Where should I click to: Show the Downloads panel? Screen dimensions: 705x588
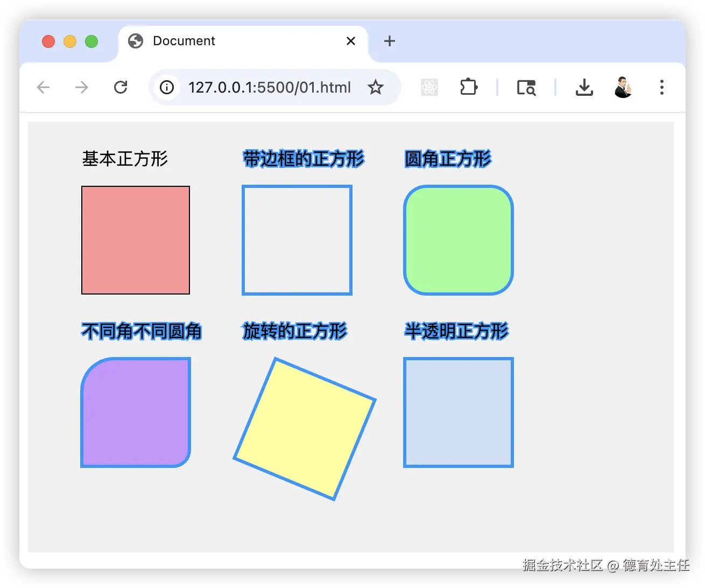pyautogui.click(x=584, y=87)
